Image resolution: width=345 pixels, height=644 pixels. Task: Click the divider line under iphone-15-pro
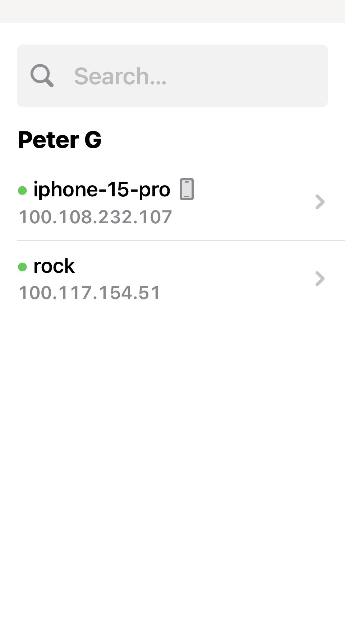coord(180,240)
